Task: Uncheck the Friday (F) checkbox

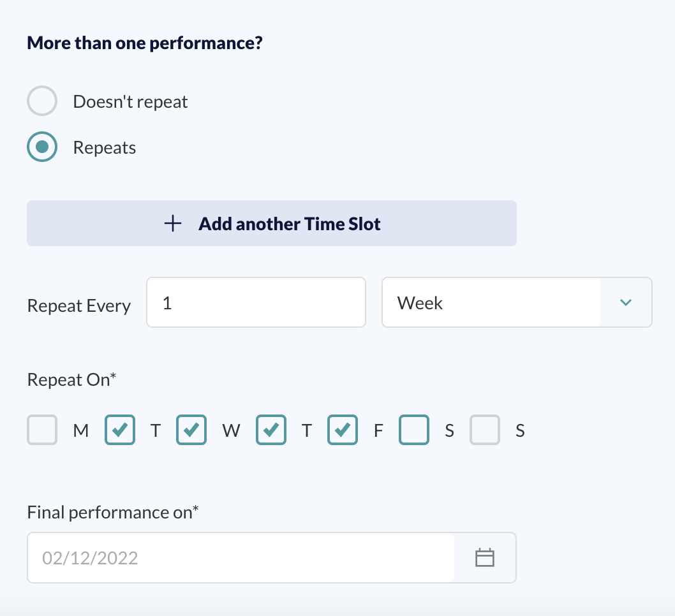Action: [343, 430]
